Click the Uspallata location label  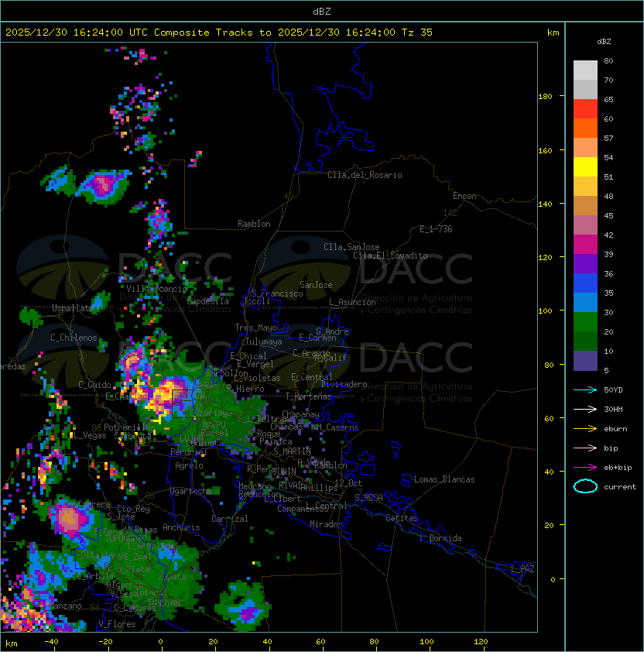tap(74, 308)
